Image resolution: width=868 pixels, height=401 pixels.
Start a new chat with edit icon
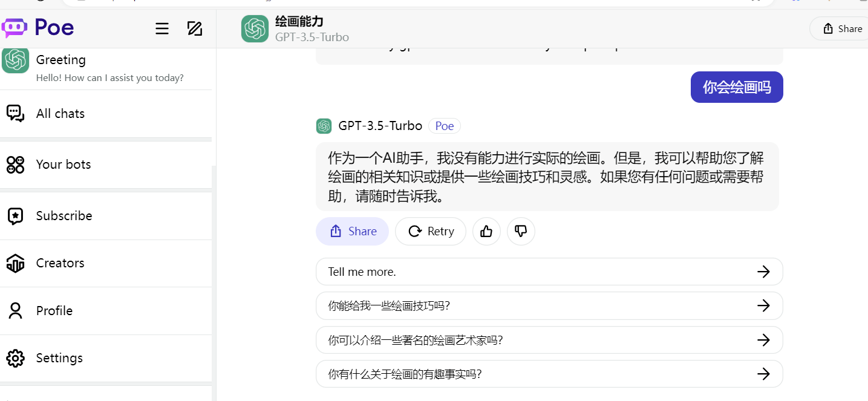point(195,28)
